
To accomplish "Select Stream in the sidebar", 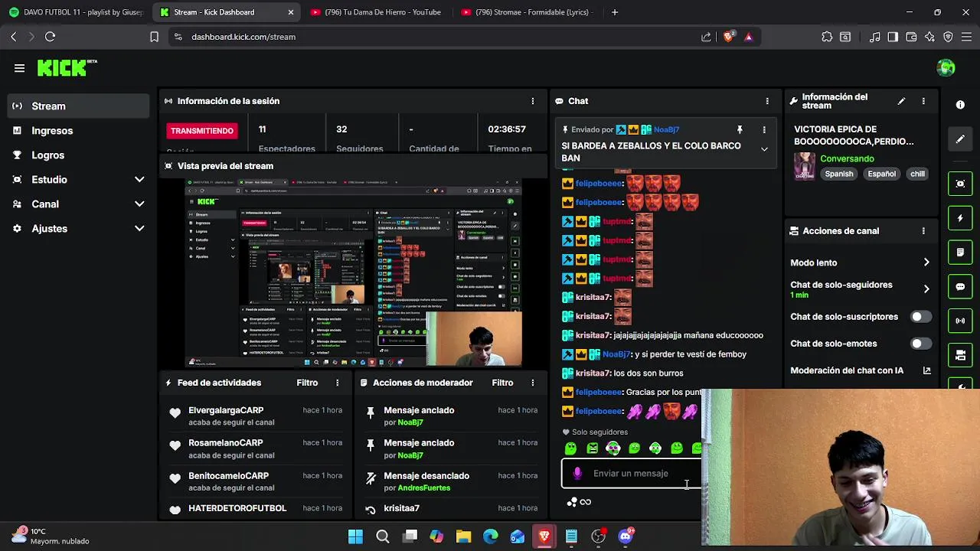I will pos(78,106).
